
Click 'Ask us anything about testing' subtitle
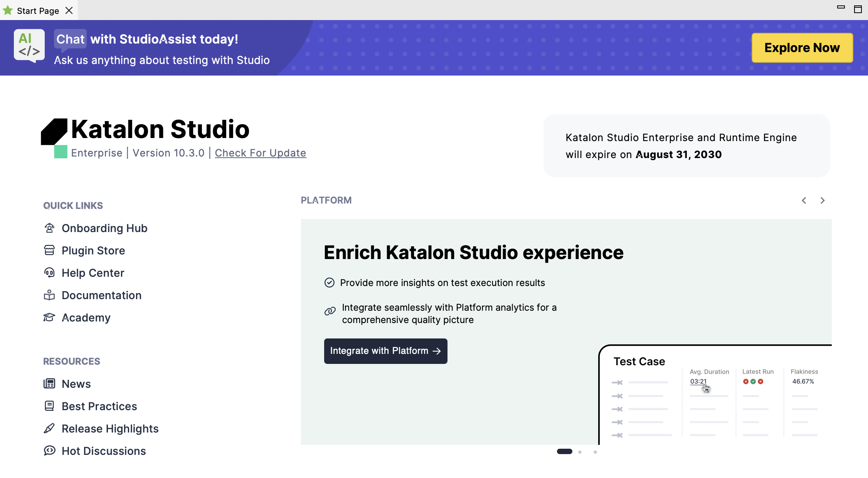(x=162, y=60)
